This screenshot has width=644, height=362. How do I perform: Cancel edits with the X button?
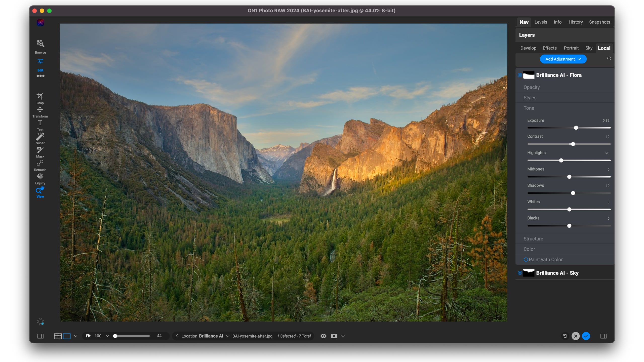575,336
